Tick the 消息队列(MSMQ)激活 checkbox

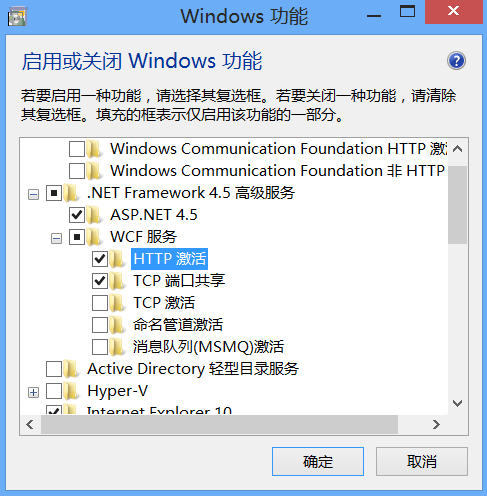[x=100, y=347]
